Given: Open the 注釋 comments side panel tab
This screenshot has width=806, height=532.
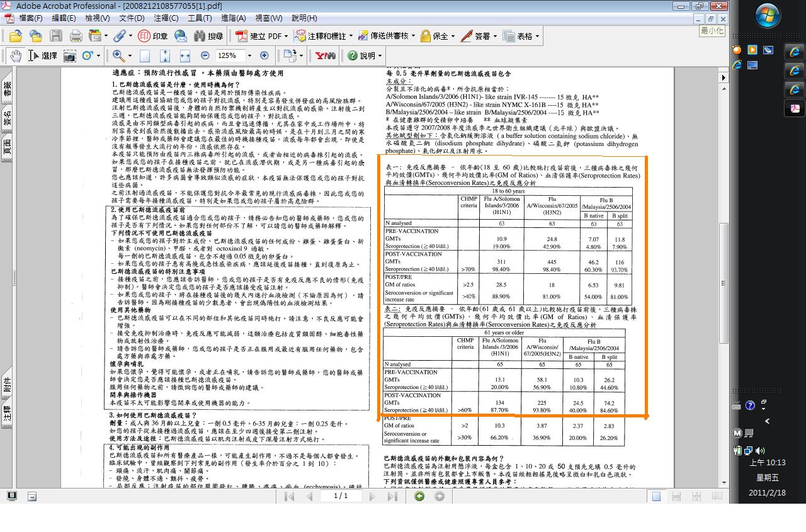Looking at the screenshot, I should [8, 413].
